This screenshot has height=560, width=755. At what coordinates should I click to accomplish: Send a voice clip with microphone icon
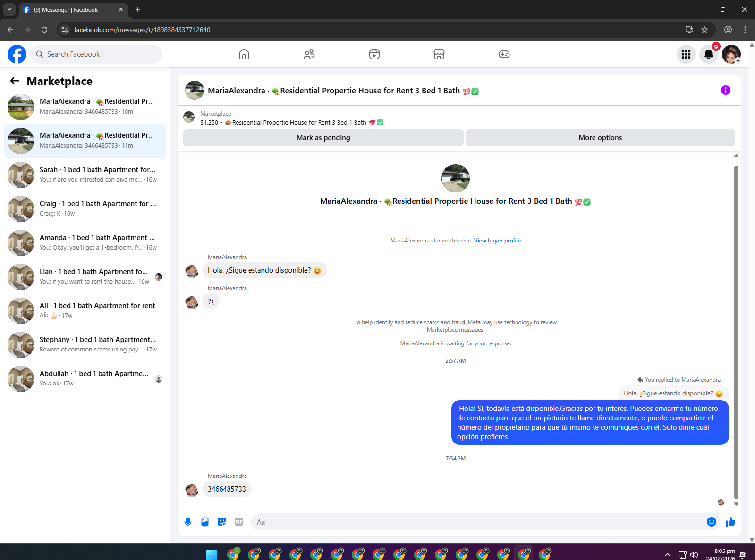point(188,522)
